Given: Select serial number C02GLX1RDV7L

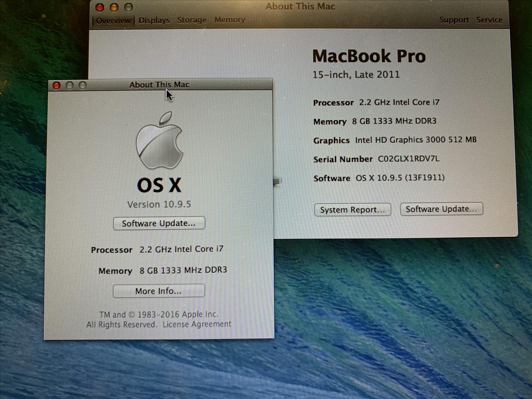Looking at the screenshot, I should pyautogui.click(x=409, y=159).
